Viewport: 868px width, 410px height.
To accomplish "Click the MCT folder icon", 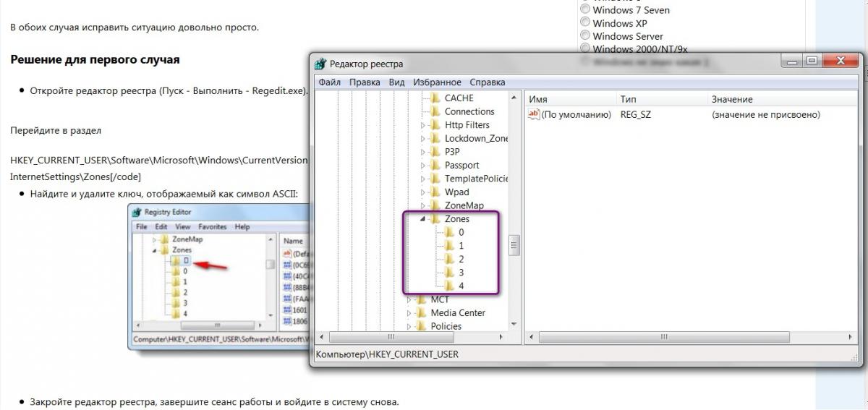I will 421,299.
